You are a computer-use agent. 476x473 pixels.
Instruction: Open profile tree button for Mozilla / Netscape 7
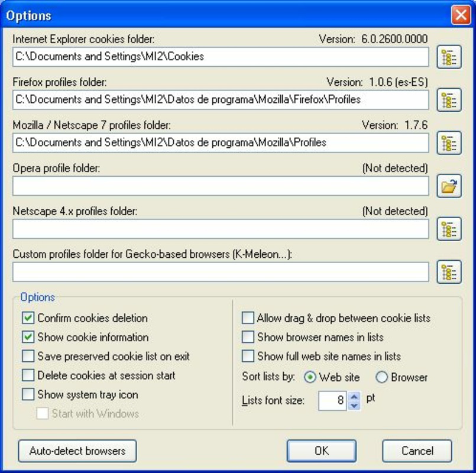point(449,143)
